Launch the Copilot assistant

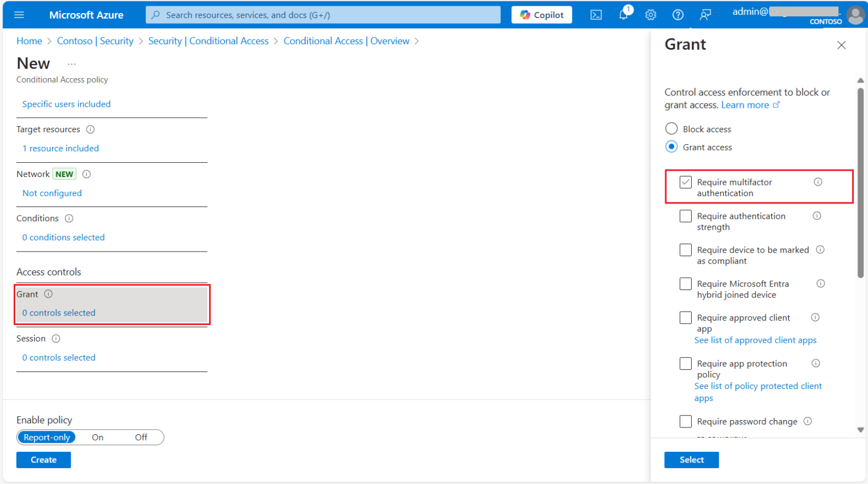(541, 15)
